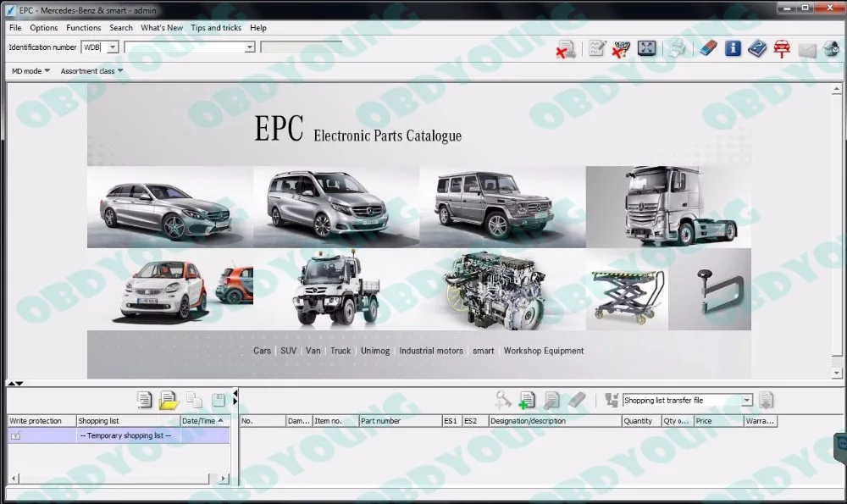Open the Functions menu
Viewport: 847px width, 504px height.
tap(83, 28)
